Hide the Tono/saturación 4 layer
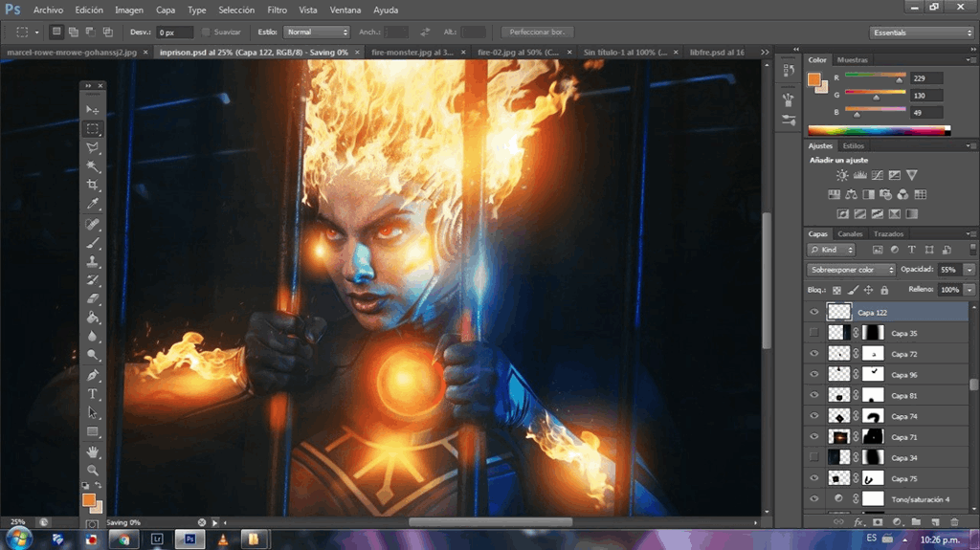 coord(813,498)
